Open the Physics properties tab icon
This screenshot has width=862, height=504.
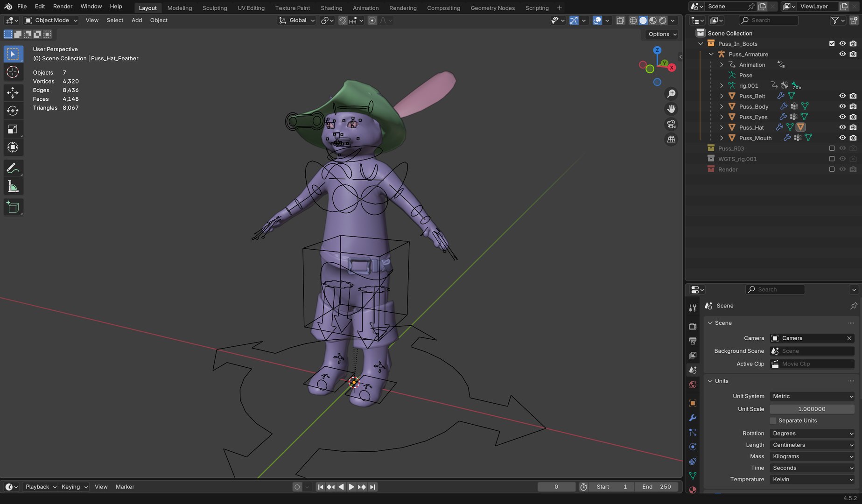click(x=693, y=447)
